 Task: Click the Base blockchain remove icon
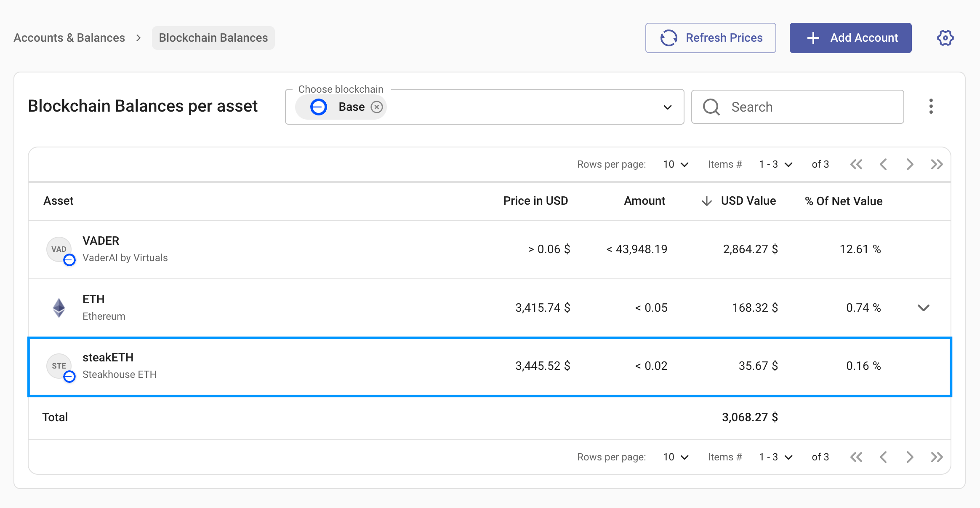[x=377, y=107]
